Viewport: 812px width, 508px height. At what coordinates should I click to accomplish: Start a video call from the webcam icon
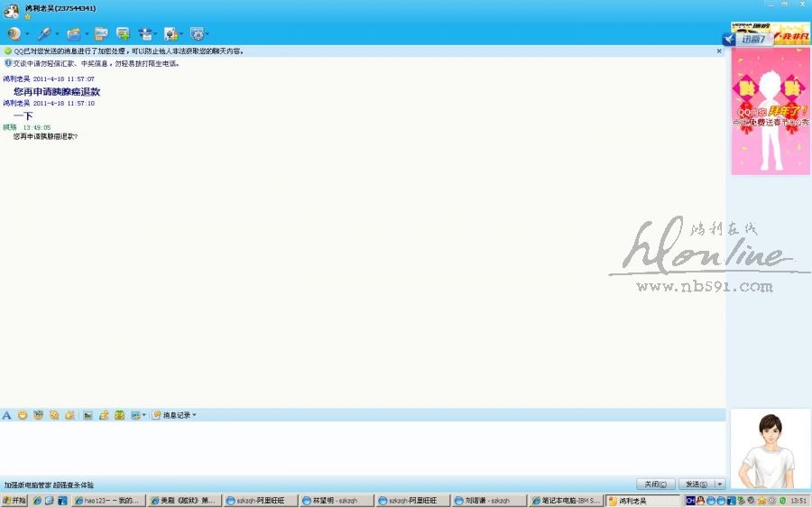pos(14,33)
